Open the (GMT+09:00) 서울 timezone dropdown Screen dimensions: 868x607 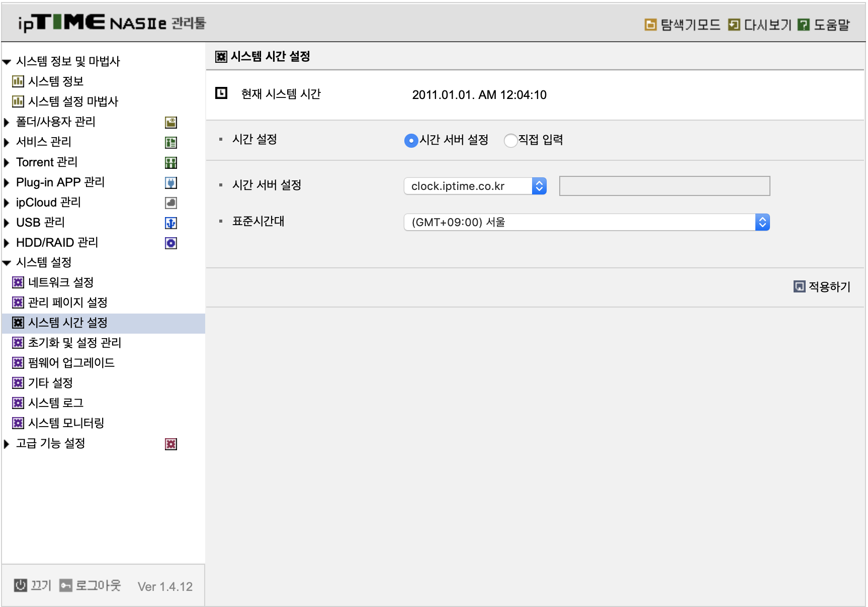pyautogui.click(x=587, y=222)
